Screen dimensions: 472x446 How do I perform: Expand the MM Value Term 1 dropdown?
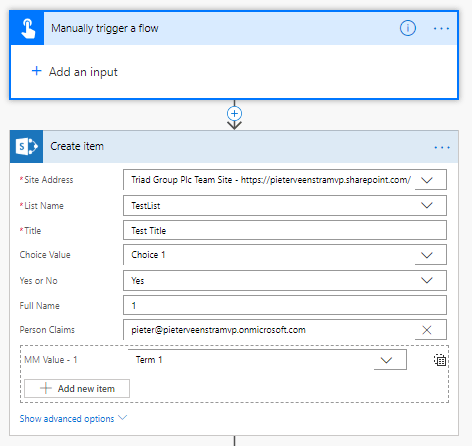tap(386, 360)
